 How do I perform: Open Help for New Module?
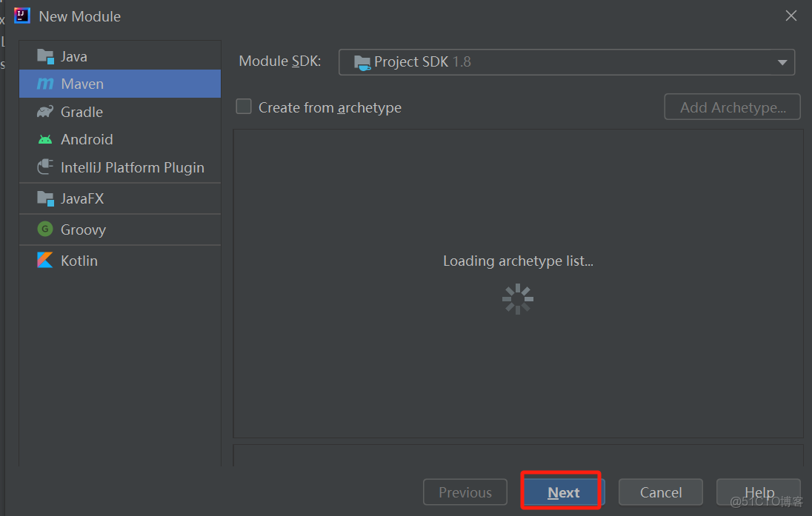tap(759, 492)
